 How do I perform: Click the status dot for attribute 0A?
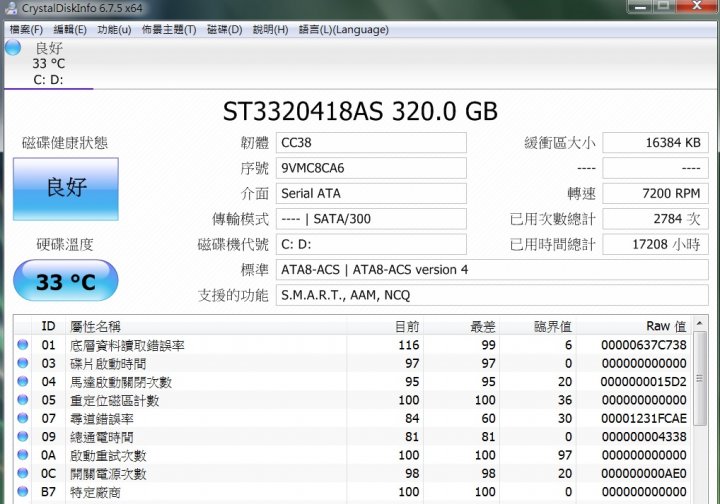click(x=22, y=455)
